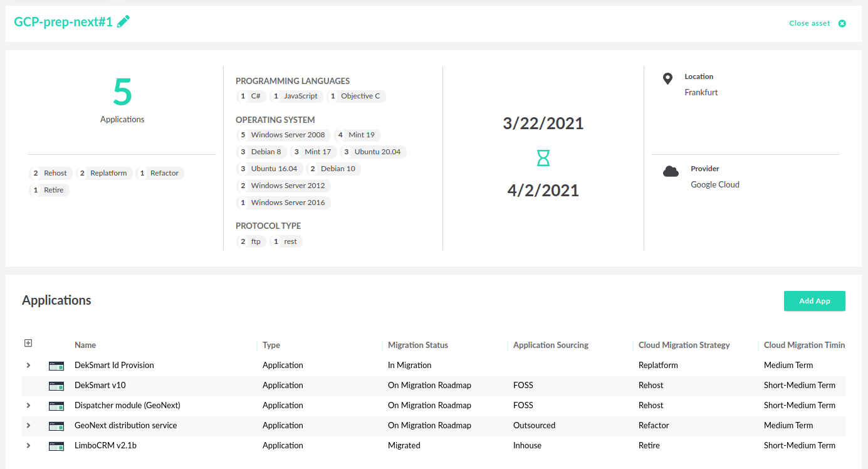Click the pencil edit icon beside GCP-prep-next#1
Viewport: 868px width, 469px height.
pos(123,21)
